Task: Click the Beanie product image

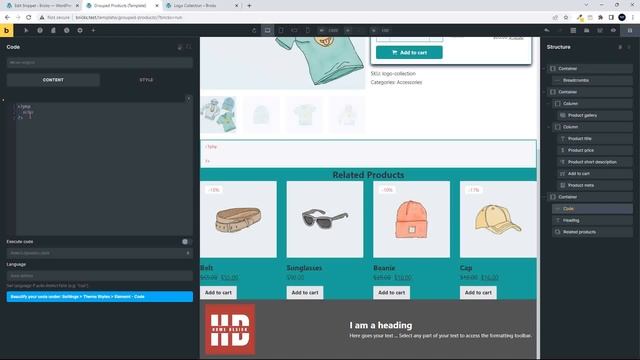Action: pos(411,220)
